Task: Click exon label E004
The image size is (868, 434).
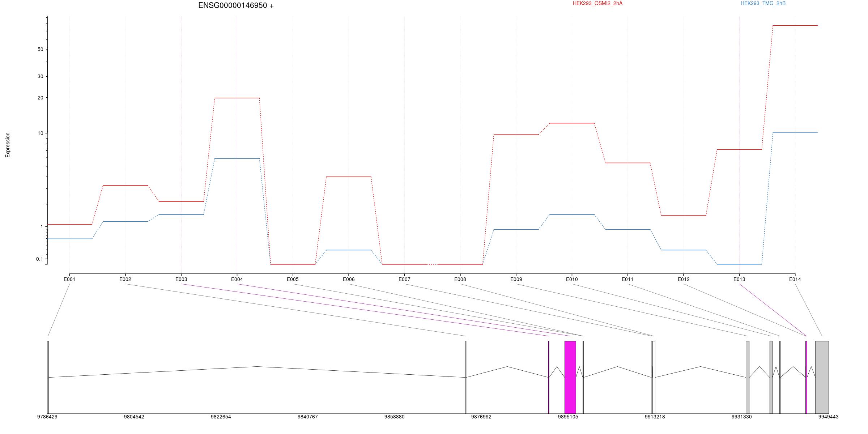Action: pos(237,279)
